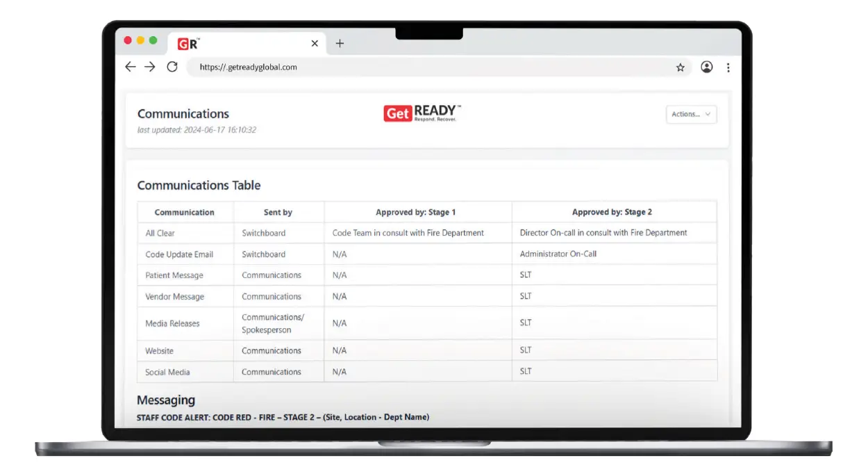Click the browser back arrow
This screenshot has width=868, height=465.
(130, 67)
